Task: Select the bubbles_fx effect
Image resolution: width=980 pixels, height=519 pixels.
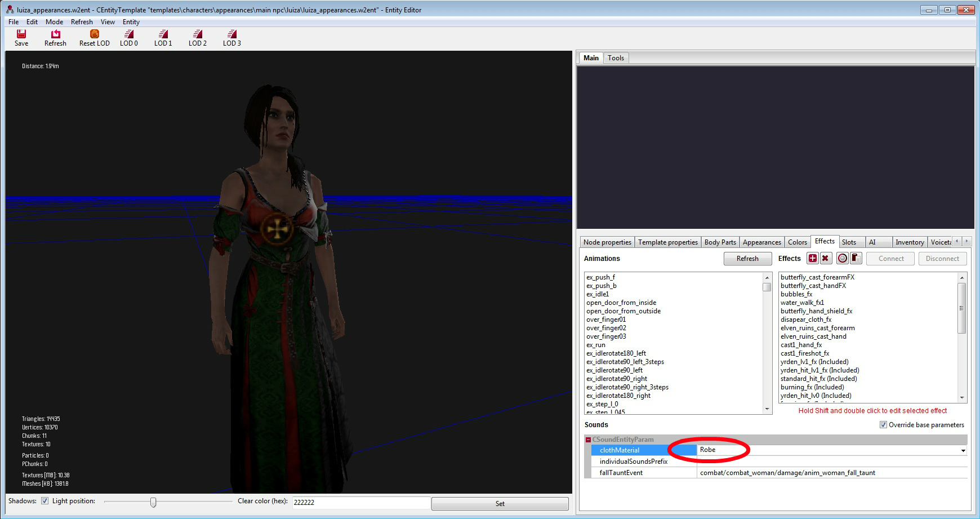Action: pos(796,294)
